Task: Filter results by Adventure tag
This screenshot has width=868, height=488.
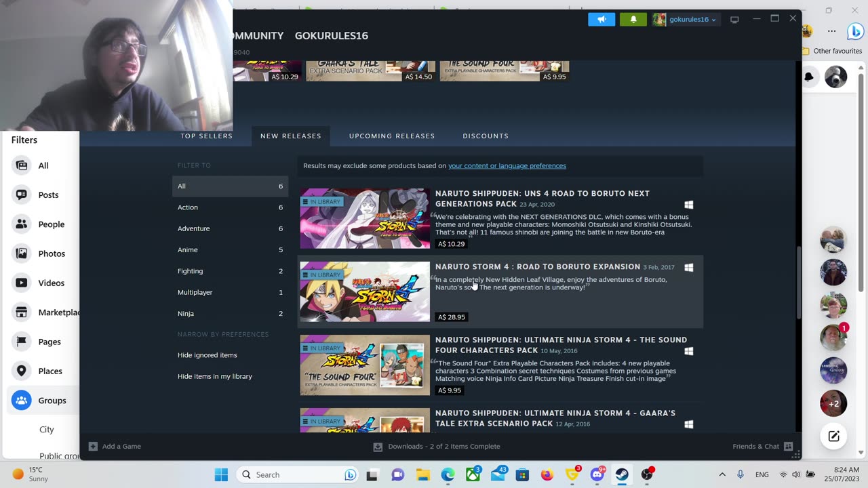Action: [x=230, y=228]
